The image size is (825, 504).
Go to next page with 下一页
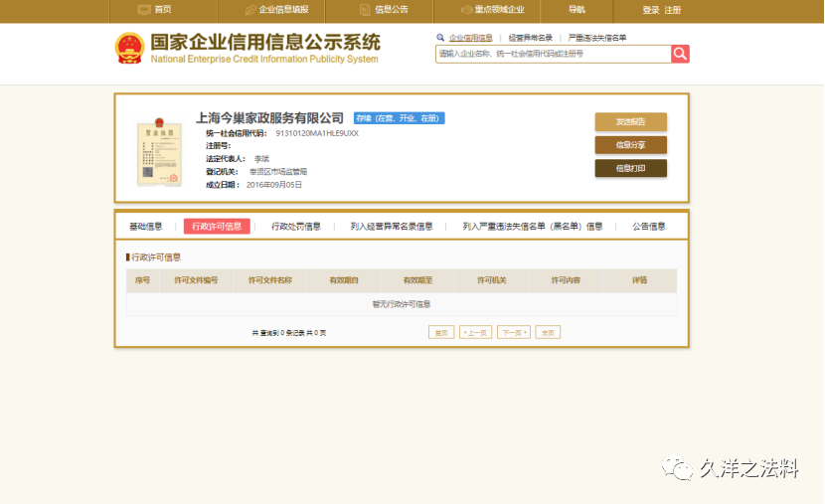[x=514, y=333]
